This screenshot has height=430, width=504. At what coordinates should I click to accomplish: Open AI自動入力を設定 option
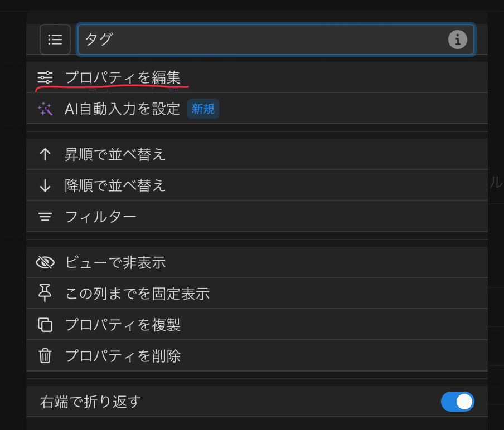(x=123, y=109)
